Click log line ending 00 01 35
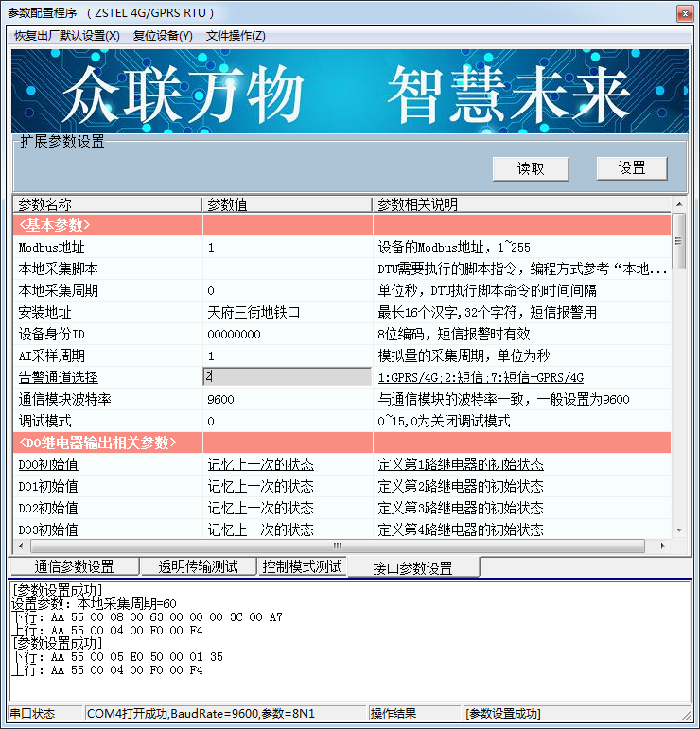This screenshot has height=729, width=700. pyautogui.click(x=116, y=656)
